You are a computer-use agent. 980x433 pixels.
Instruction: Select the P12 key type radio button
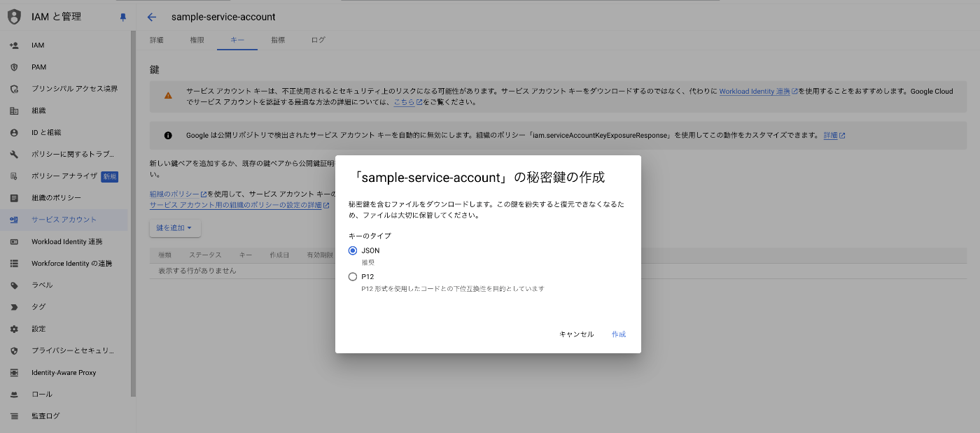pyautogui.click(x=353, y=276)
